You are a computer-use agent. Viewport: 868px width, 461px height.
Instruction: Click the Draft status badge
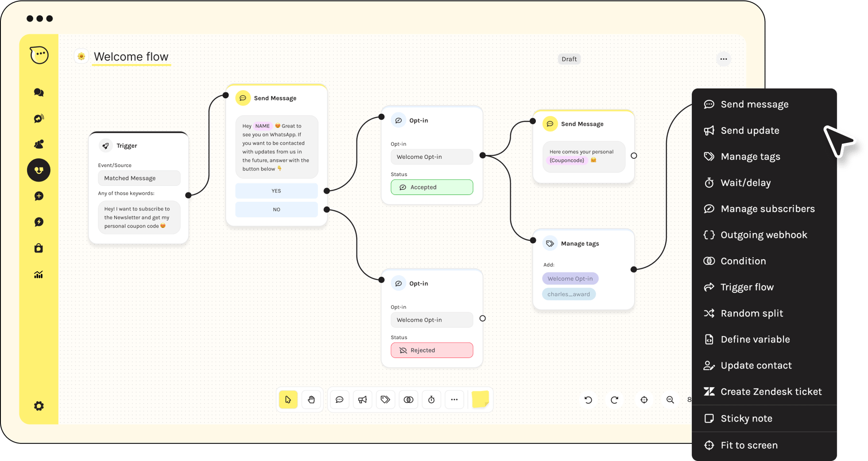point(569,59)
